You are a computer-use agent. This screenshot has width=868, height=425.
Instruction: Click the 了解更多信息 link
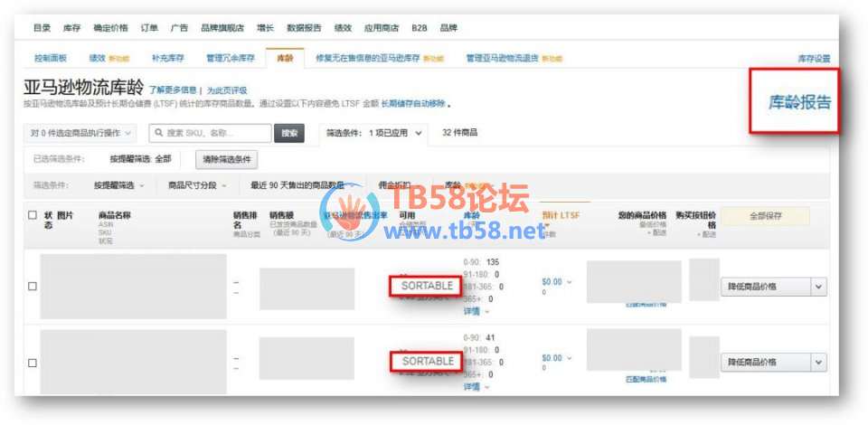pyautogui.click(x=173, y=90)
